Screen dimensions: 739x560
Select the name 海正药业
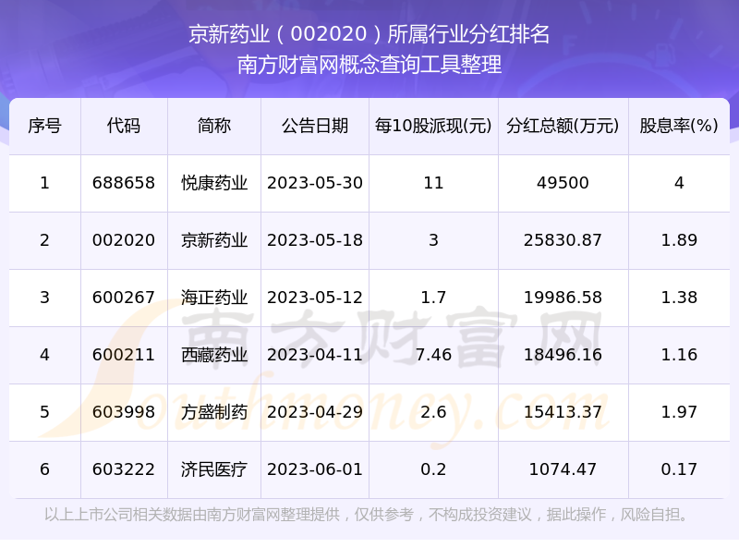click(x=214, y=298)
